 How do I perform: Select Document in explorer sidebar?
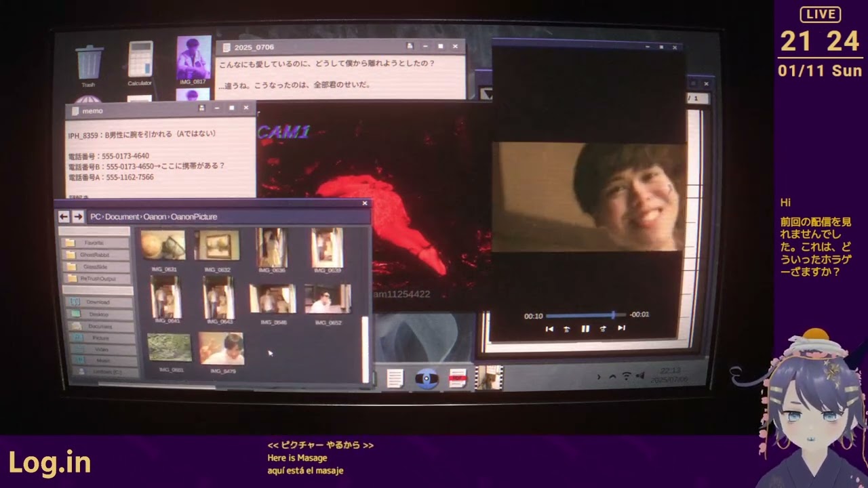(100, 326)
